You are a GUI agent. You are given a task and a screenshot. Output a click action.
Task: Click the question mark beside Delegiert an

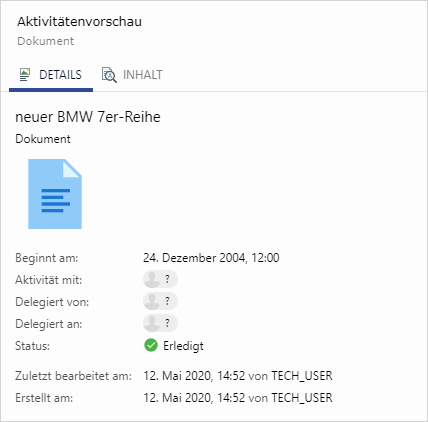pyautogui.click(x=168, y=323)
